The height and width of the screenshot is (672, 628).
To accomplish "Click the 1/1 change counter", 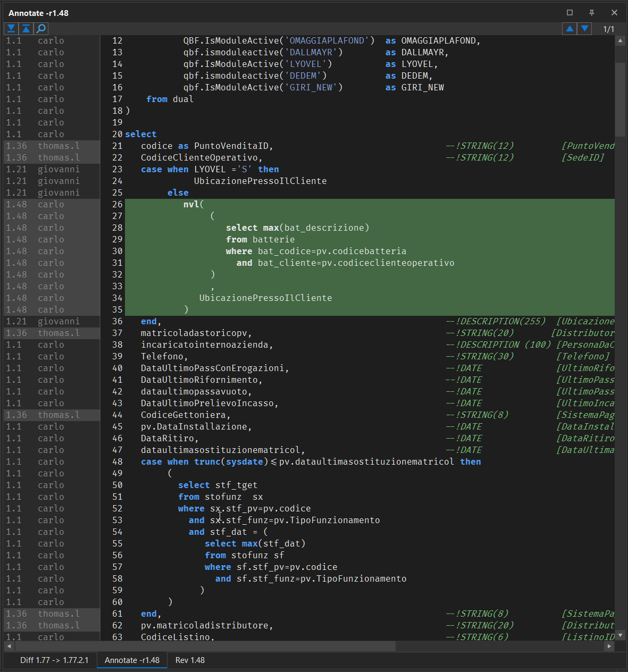I will (608, 29).
